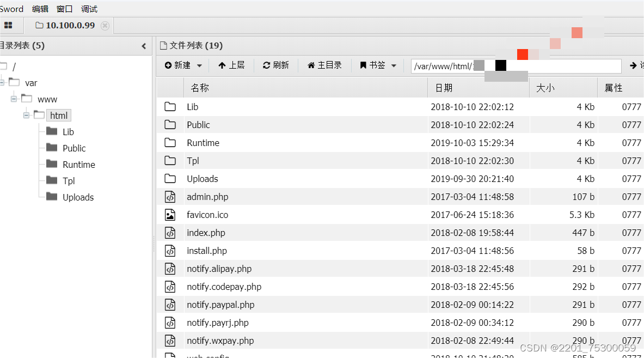Open Uploads folder in directory tree

(x=78, y=198)
